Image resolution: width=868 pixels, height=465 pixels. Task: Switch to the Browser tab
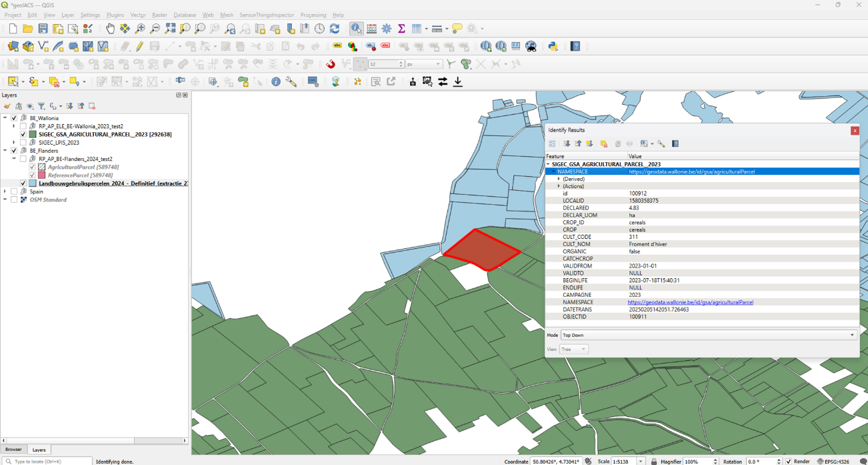(13, 450)
